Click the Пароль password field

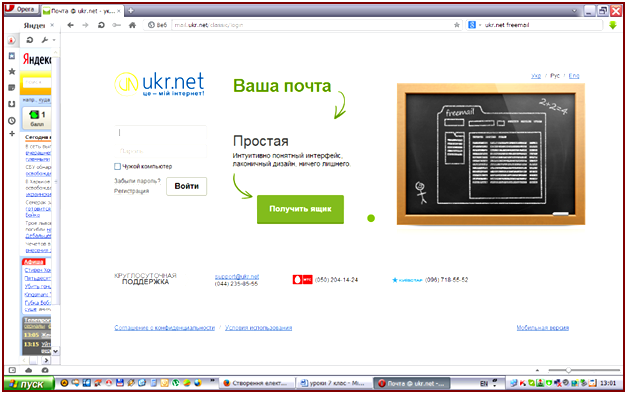point(161,150)
